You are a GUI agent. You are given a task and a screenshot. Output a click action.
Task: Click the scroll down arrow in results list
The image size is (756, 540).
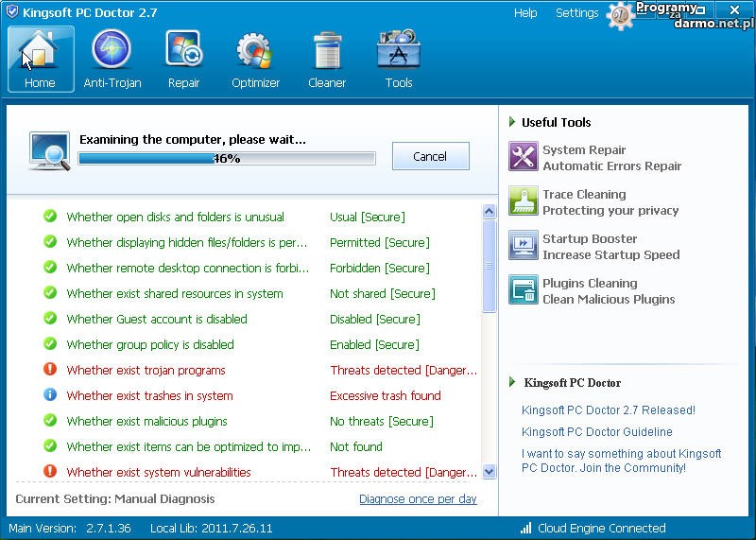(x=489, y=471)
